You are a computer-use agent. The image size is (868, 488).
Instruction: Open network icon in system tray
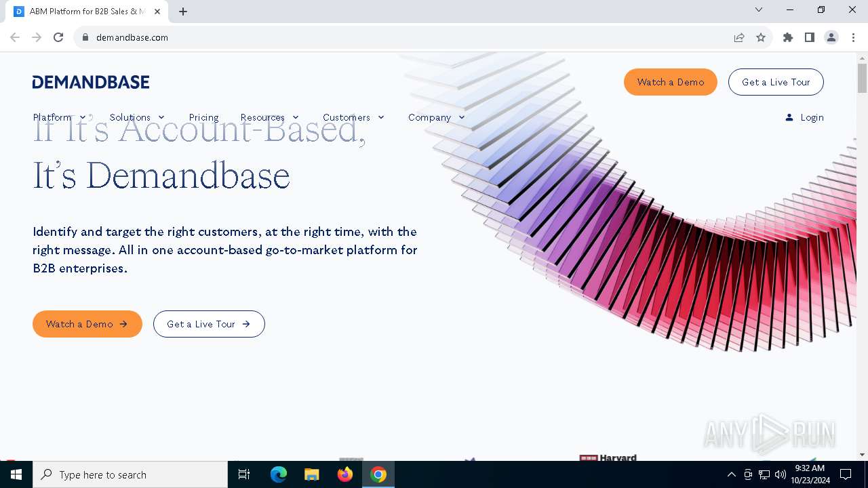[x=764, y=474]
